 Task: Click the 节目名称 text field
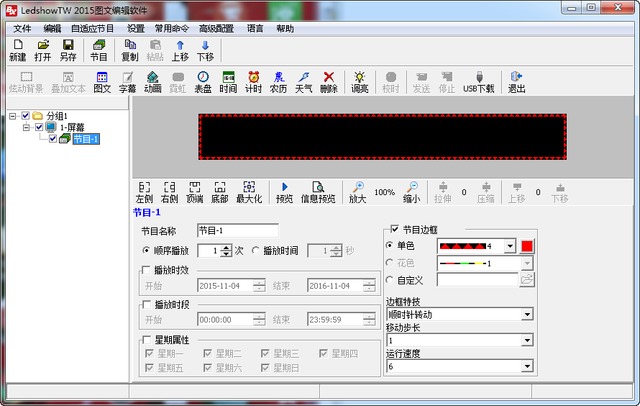238,231
